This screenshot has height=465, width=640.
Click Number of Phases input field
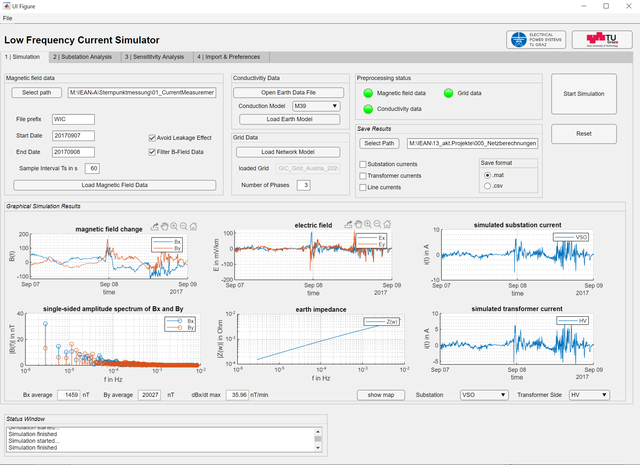304,185
